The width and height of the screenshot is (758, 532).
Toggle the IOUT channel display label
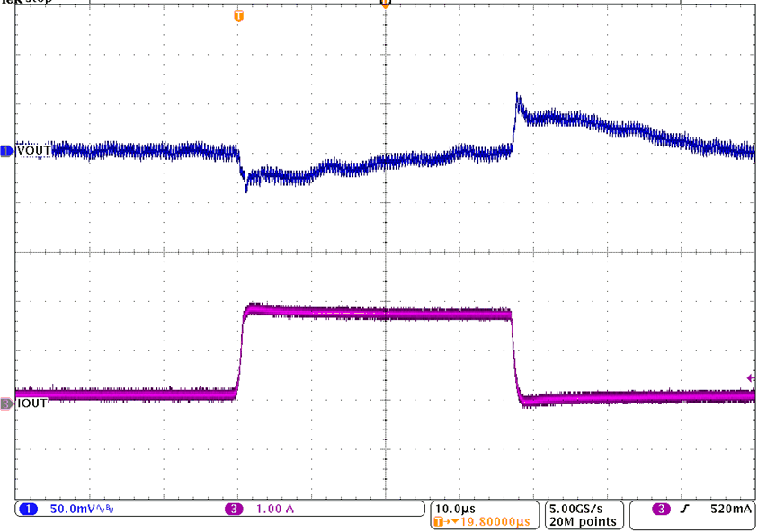coord(31,403)
